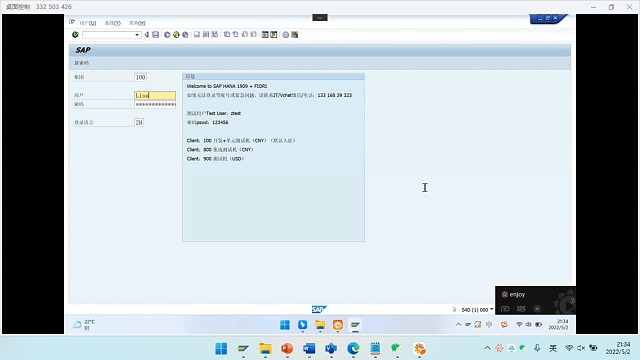The image size is (640, 360).
Task: Switch the local IME language indicator 英
Action: point(553,348)
